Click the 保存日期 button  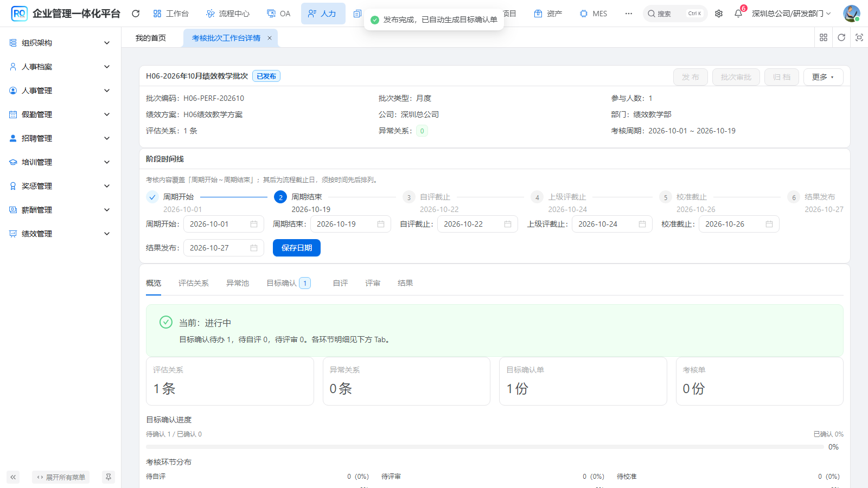click(x=297, y=248)
